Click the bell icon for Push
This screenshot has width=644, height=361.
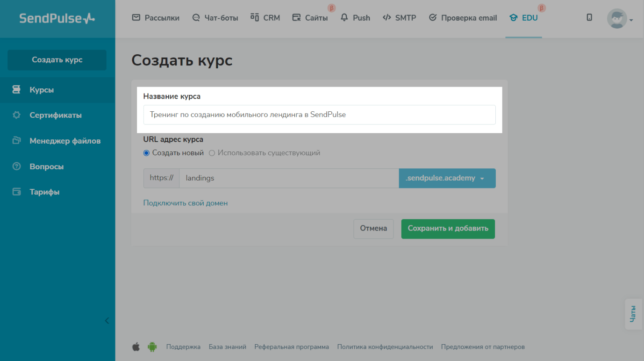344,18
